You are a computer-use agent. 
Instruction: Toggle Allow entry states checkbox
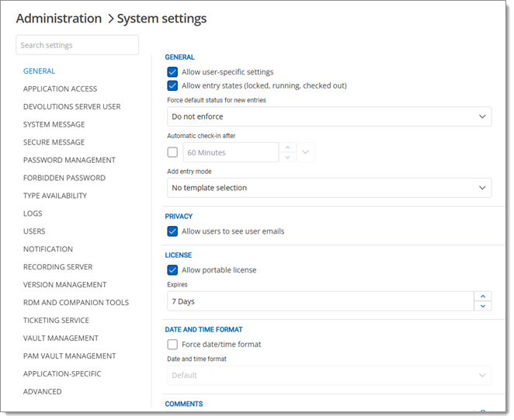172,85
